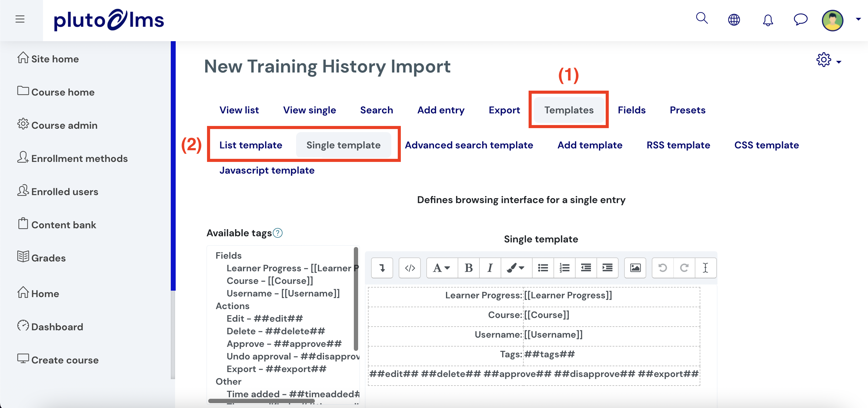
Task: Select Delete – ##delete## tag
Action: click(276, 331)
